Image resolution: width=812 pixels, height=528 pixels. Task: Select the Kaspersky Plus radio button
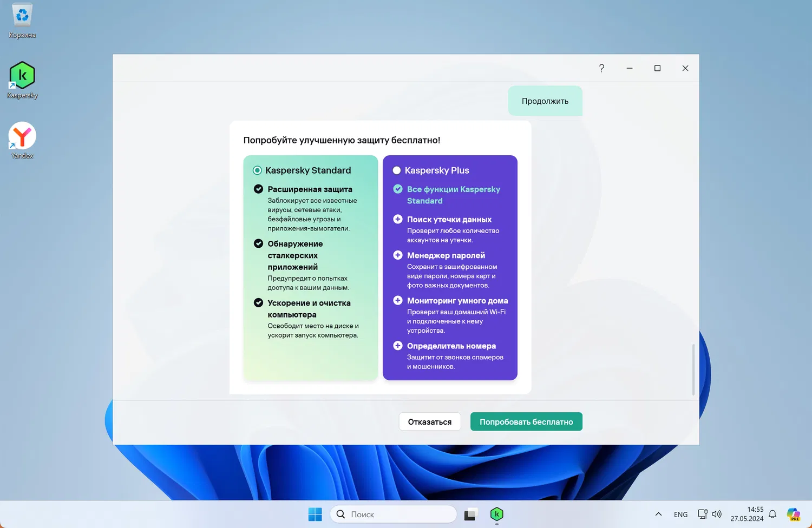(397, 170)
